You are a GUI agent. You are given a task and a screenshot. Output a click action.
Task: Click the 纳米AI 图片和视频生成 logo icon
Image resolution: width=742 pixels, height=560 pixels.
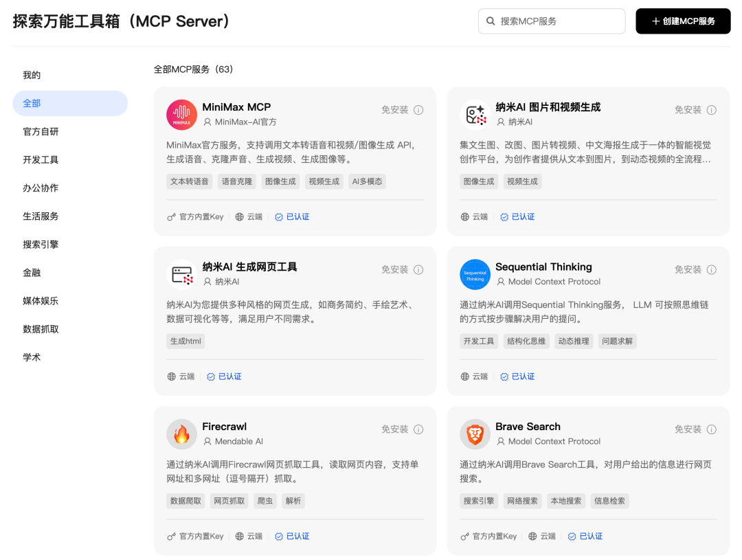[x=475, y=115]
